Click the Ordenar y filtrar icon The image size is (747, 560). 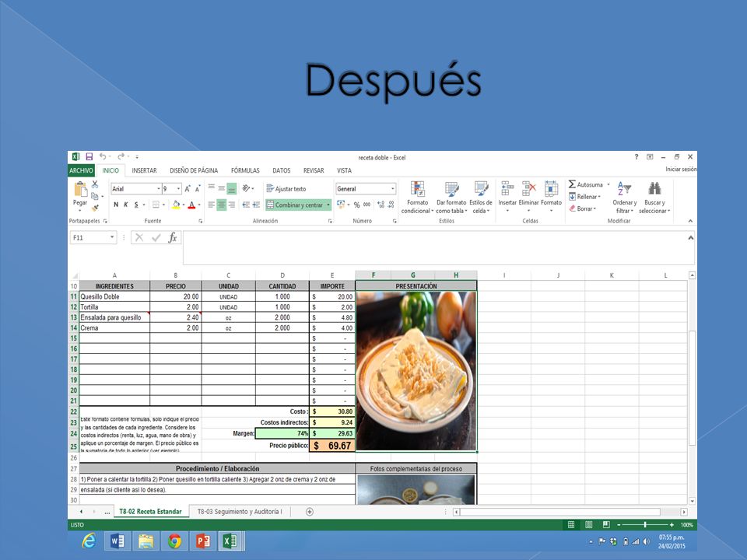pos(624,188)
